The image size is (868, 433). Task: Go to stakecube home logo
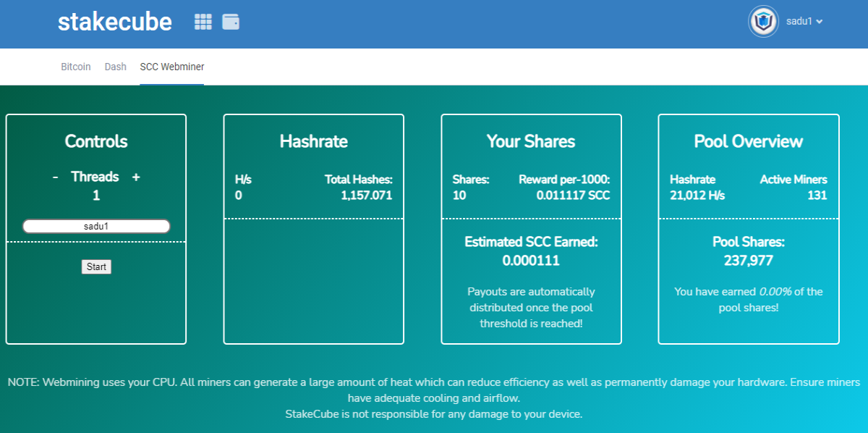115,22
